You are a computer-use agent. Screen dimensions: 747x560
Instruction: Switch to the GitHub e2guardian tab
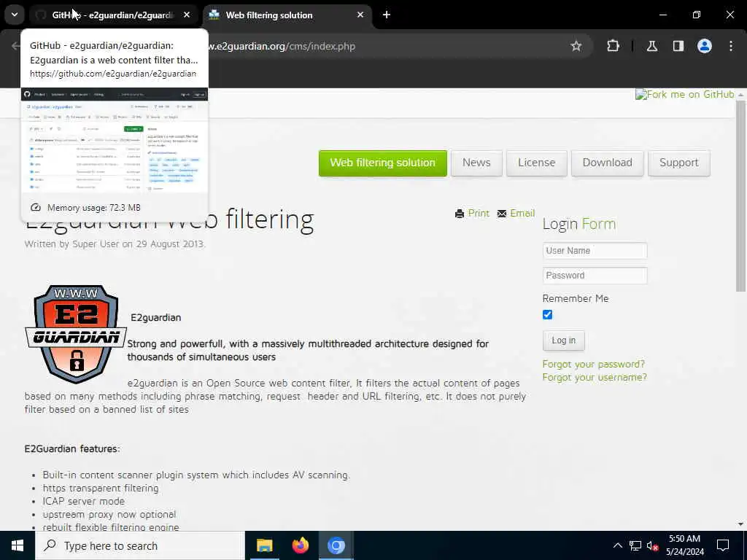point(113,15)
